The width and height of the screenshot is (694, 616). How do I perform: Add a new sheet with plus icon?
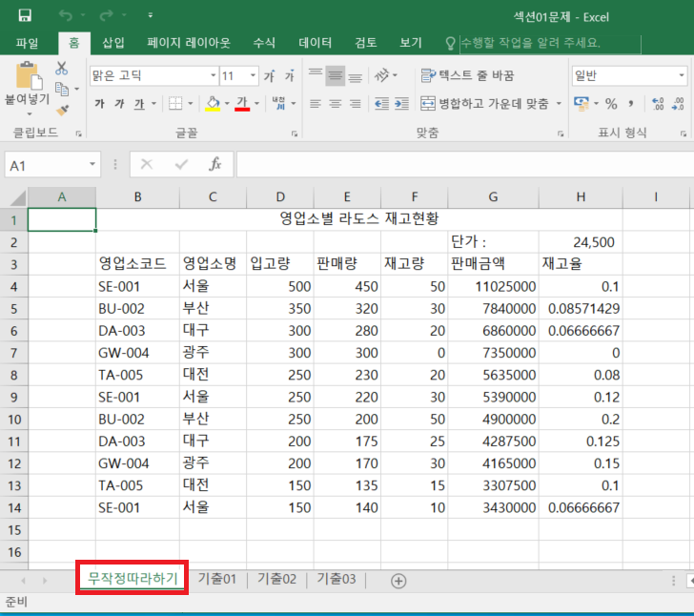[398, 580]
